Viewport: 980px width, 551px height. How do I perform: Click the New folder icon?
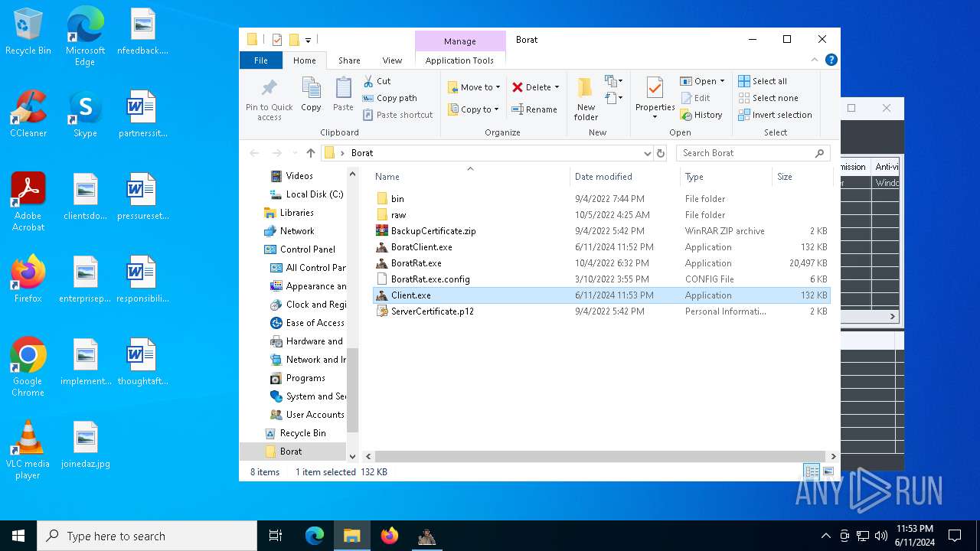point(586,89)
